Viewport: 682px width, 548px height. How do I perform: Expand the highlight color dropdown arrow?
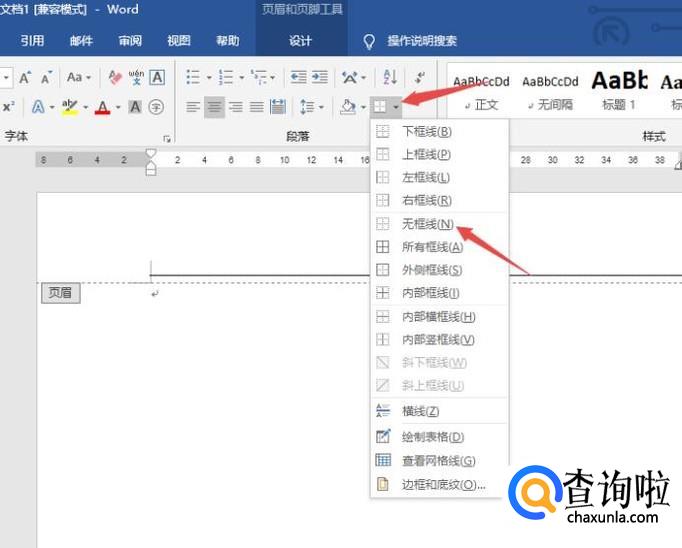point(85,107)
